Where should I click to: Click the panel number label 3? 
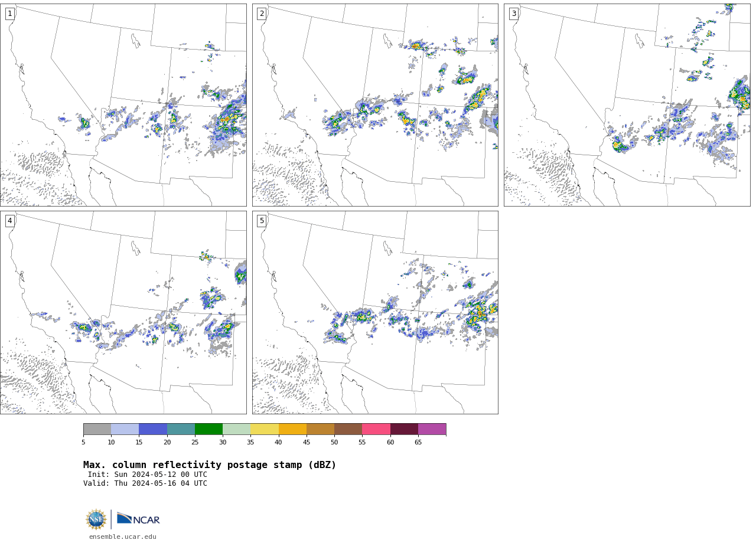click(513, 14)
